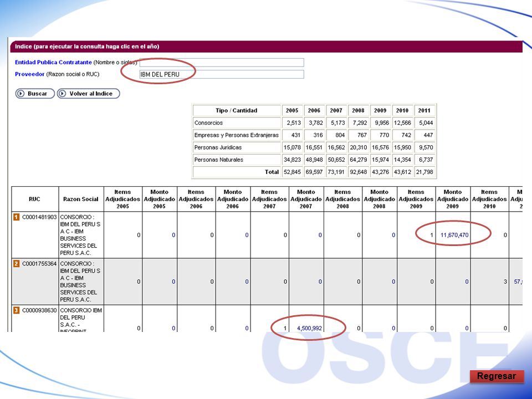This screenshot has height=399, width=532.
Task: Select year 2005 in the index table header
Action: (292, 111)
